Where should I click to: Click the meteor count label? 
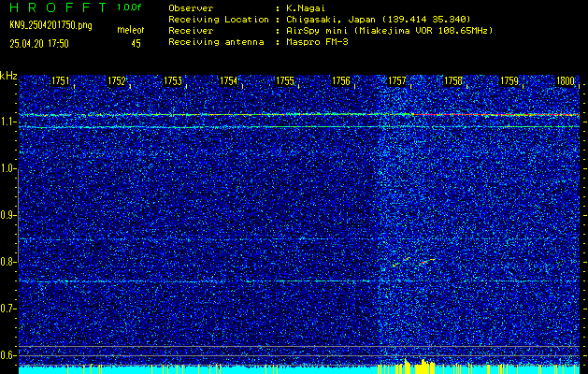[x=131, y=30]
